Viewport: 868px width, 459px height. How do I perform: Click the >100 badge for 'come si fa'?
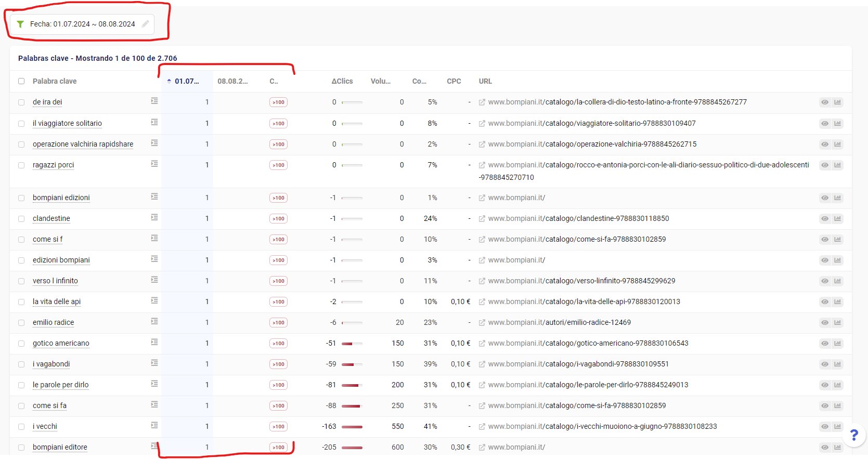coord(278,405)
